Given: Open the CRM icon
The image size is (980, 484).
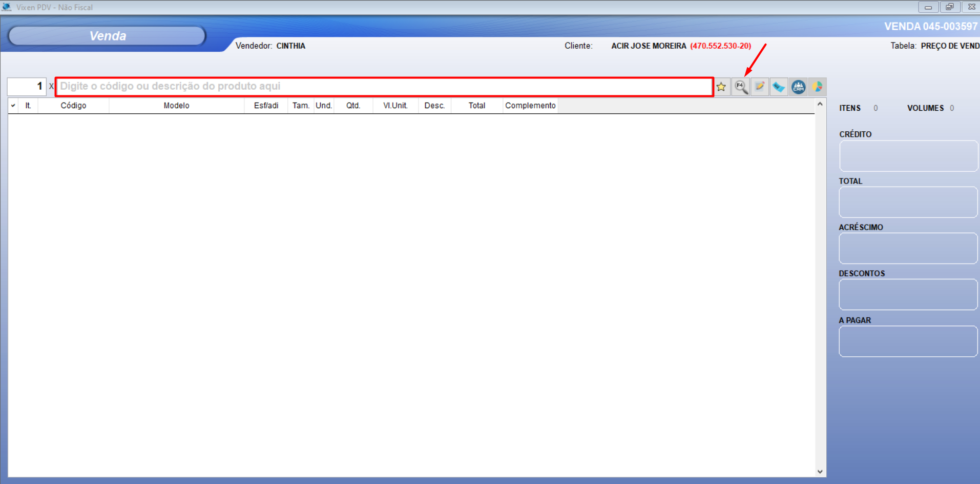Looking at the screenshot, I should (x=798, y=87).
